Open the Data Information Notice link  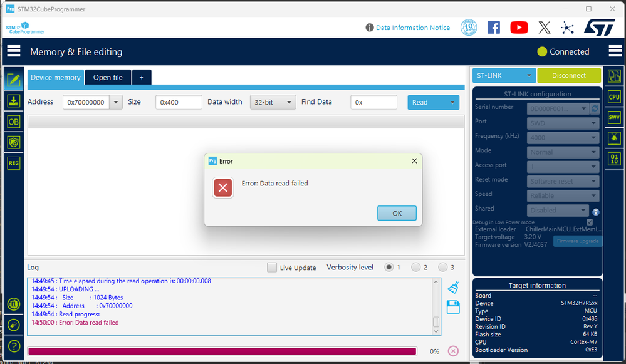click(x=413, y=28)
